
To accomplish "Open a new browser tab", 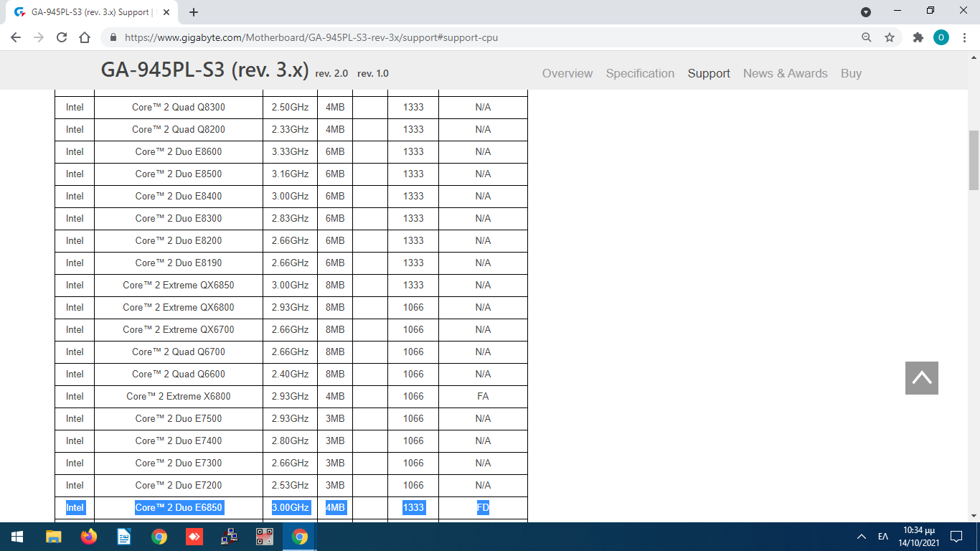I will pos(194,12).
